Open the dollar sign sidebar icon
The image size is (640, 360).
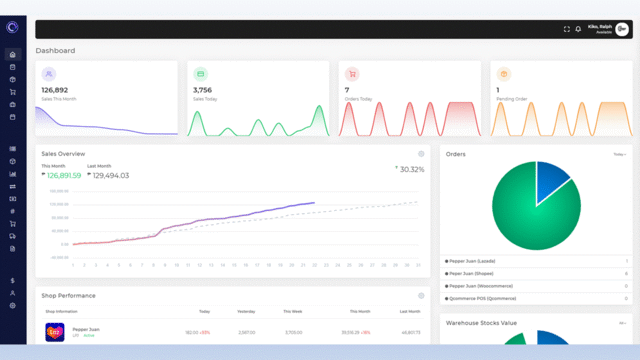(x=13, y=280)
